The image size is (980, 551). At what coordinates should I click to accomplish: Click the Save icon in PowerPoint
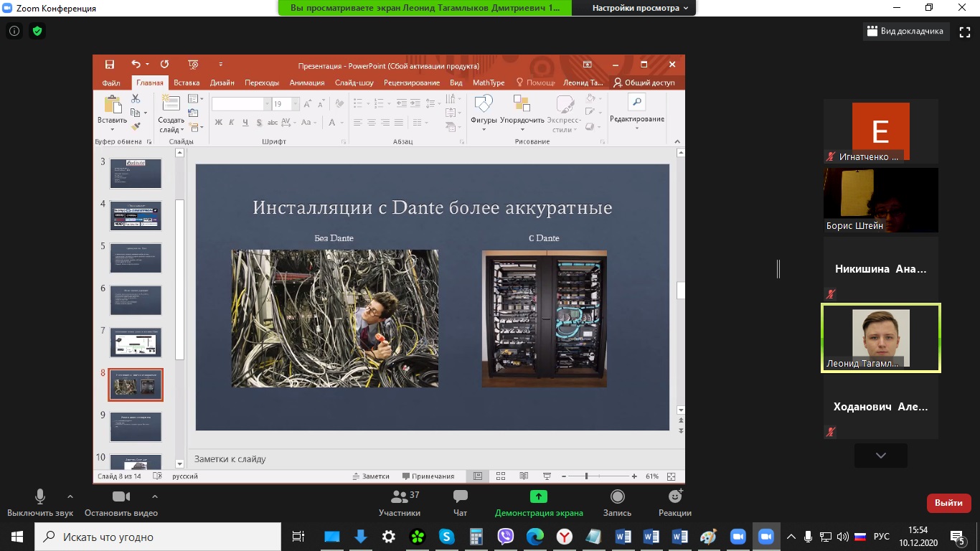pyautogui.click(x=110, y=65)
